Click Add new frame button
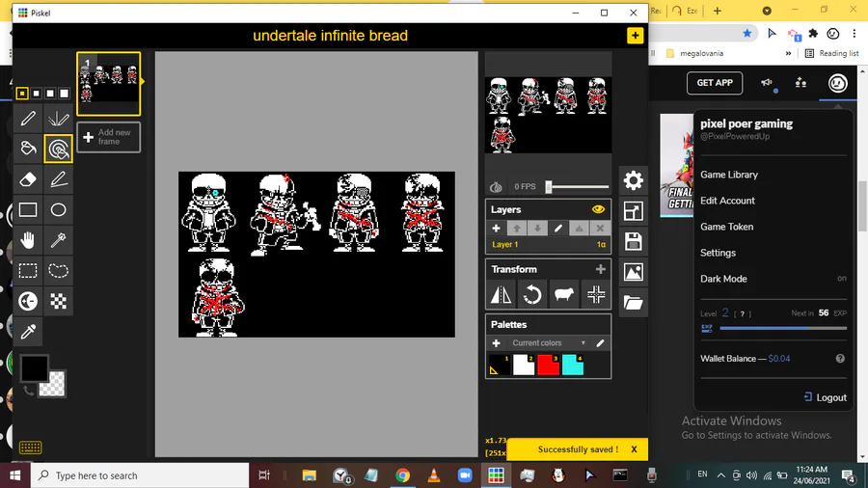This screenshot has height=488, width=868. [108, 137]
